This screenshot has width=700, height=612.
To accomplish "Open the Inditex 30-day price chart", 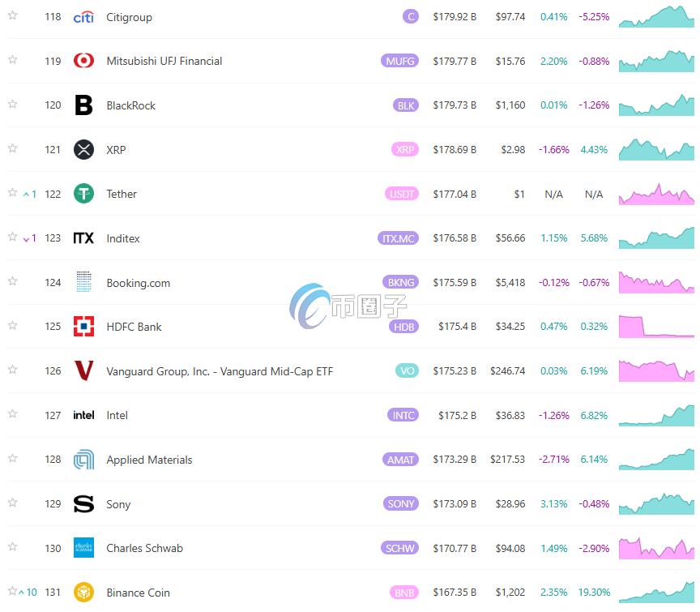I will (x=656, y=238).
